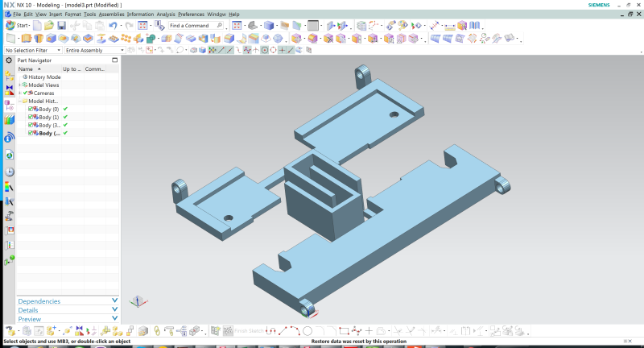Select the Revolve tool icon
Screen dimensions: 644x348
(39, 39)
